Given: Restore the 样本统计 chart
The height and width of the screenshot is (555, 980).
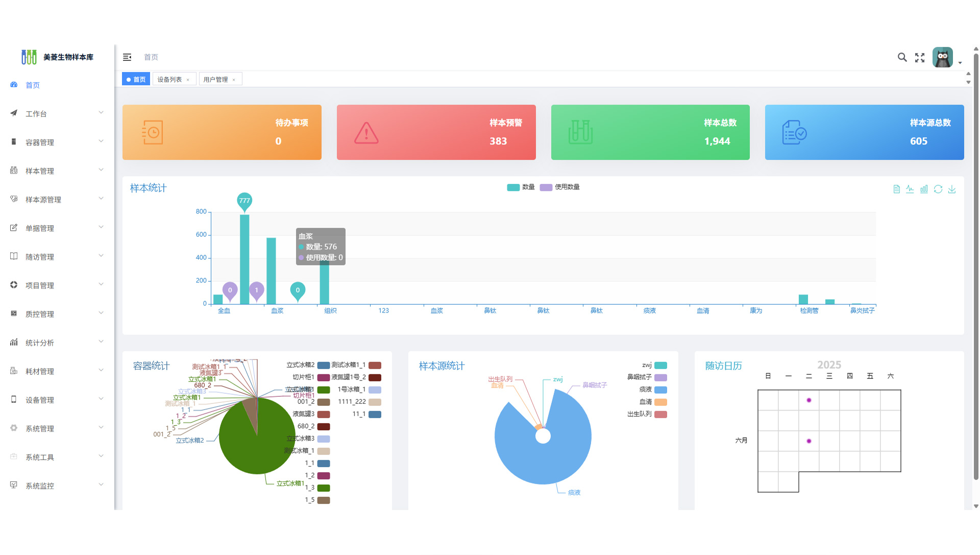Looking at the screenshot, I should pyautogui.click(x=938, y=189).
